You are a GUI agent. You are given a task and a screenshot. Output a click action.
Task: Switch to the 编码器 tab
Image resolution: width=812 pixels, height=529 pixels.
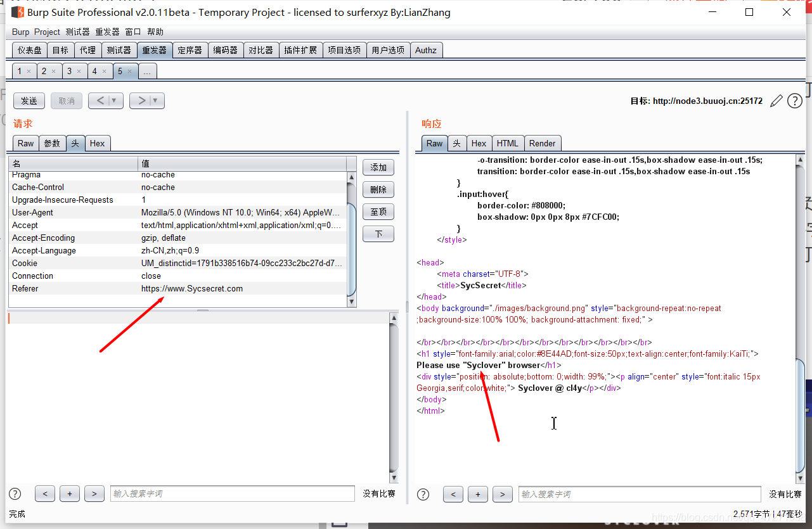tap(225, 50)
